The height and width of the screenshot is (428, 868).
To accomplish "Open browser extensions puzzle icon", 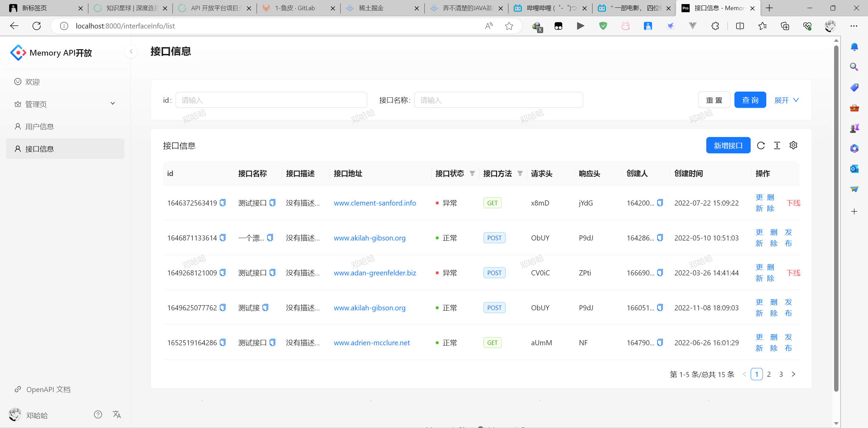I will pos(715,26).
